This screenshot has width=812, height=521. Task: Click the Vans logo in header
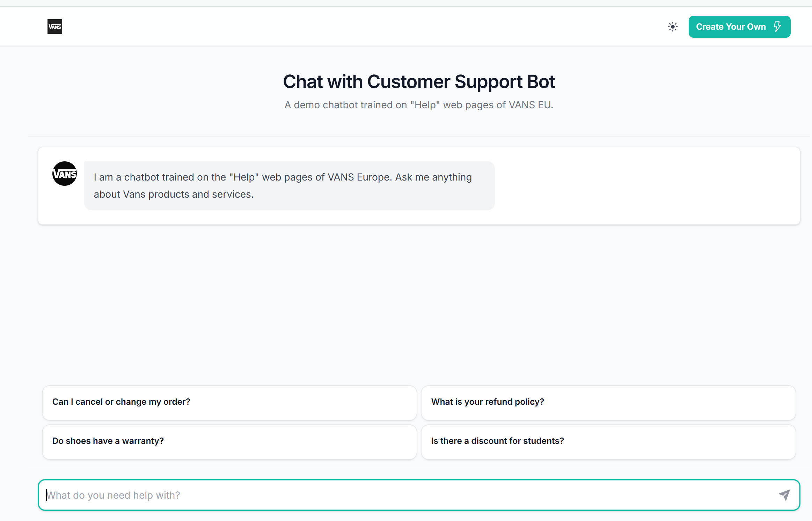click(55, 27)
